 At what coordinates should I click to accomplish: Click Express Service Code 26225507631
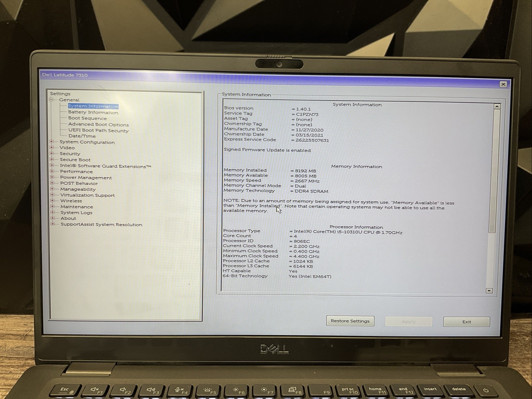point(312,140)
